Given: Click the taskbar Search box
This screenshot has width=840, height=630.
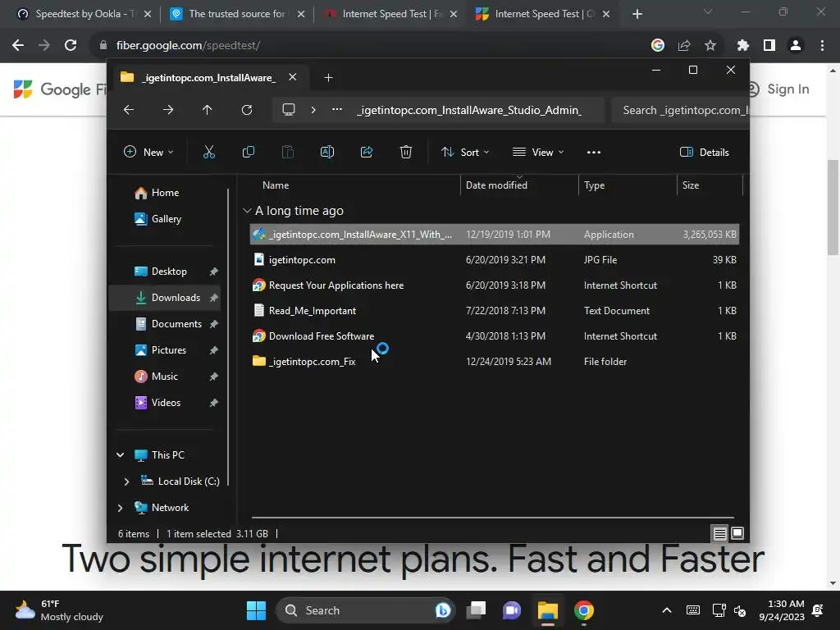Looking at the screenshot, I should click(365, 610).
